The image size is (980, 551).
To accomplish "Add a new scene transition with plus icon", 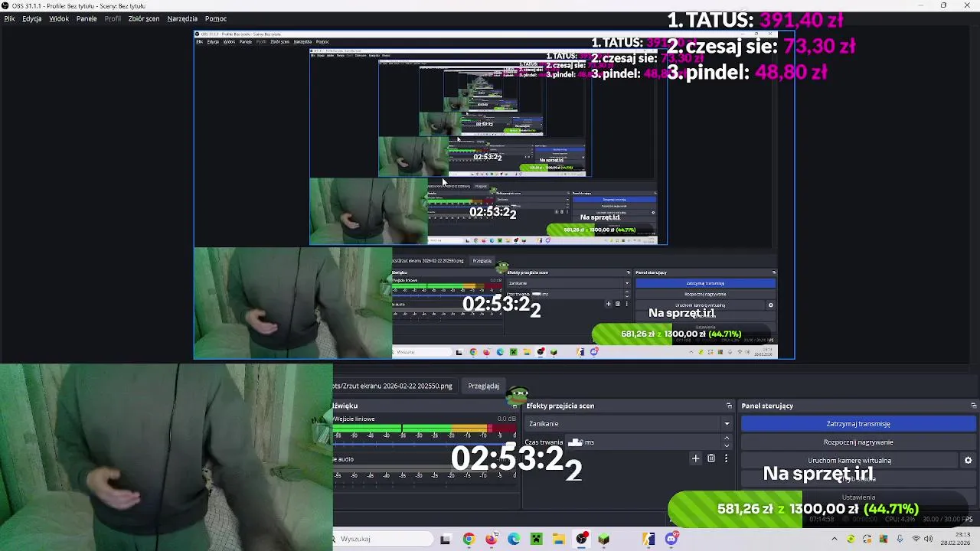I will pos(695,458).
